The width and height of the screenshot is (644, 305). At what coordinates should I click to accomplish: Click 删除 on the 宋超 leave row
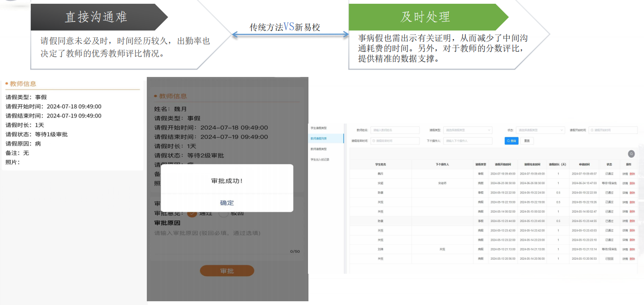pyautogui.click(x=632, y=183)
